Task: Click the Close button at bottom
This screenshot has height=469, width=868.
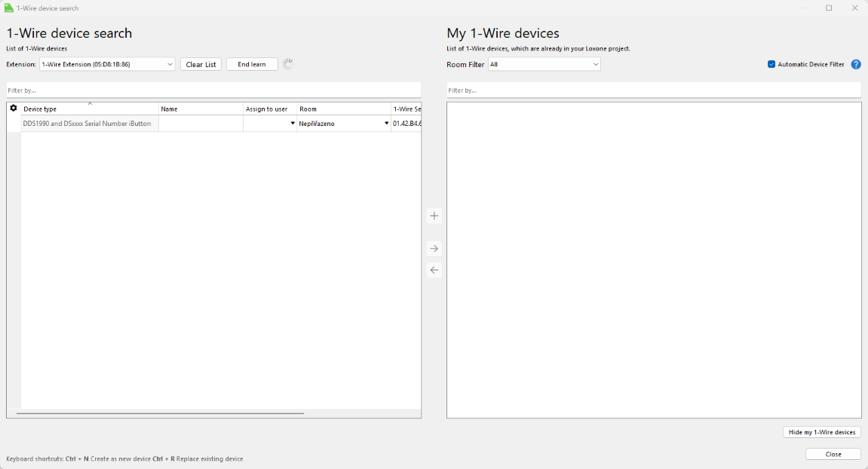Action: click(833, 454)
